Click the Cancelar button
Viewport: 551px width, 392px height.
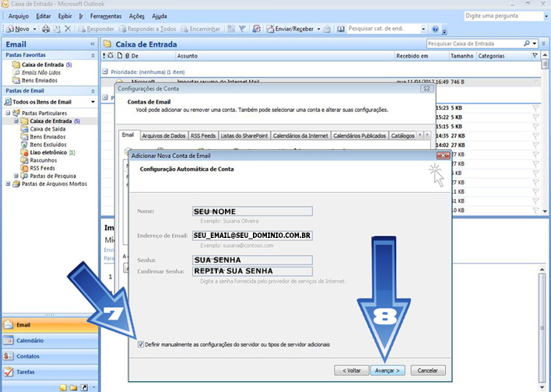coord(428,370)
